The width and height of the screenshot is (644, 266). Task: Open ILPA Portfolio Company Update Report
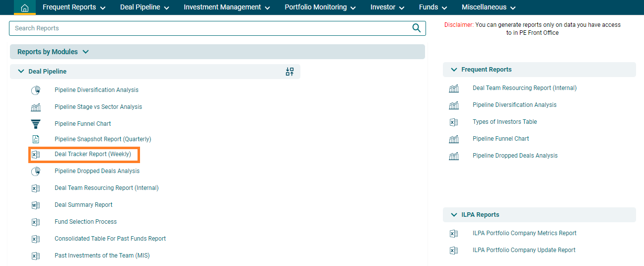tap(524, 250)
